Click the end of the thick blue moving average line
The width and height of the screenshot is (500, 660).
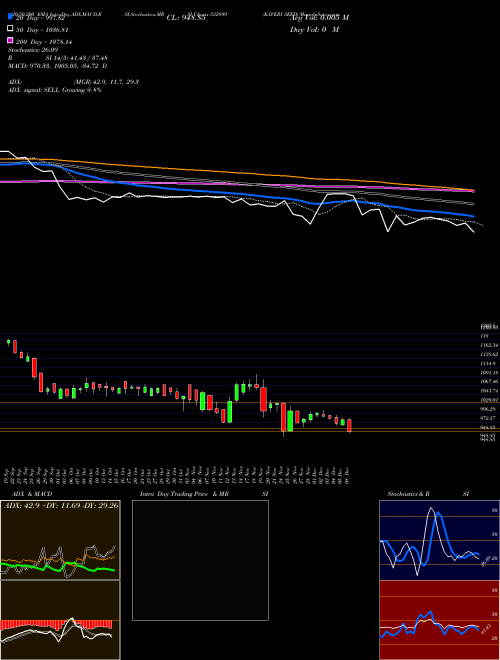[473, 216]
